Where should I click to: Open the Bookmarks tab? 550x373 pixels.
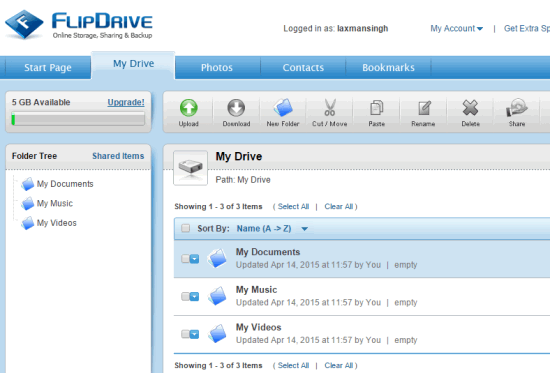coord(388,67)
